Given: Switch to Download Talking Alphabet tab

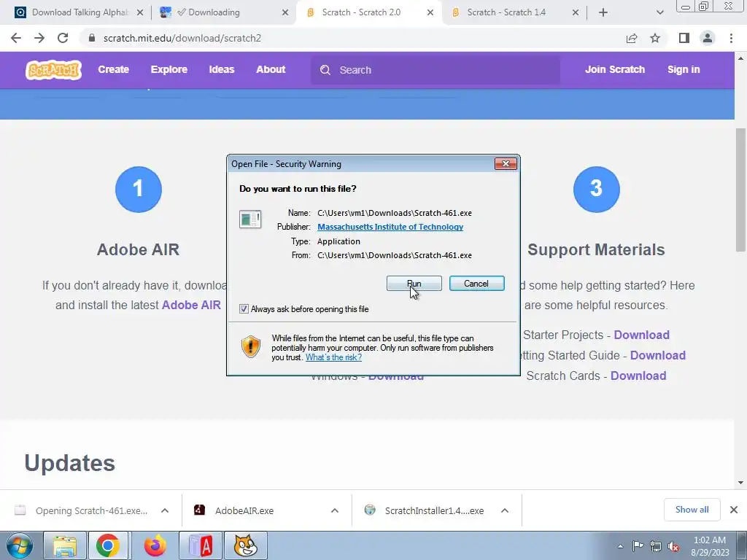Looking at the screenshot, I should tap(80, 12).
